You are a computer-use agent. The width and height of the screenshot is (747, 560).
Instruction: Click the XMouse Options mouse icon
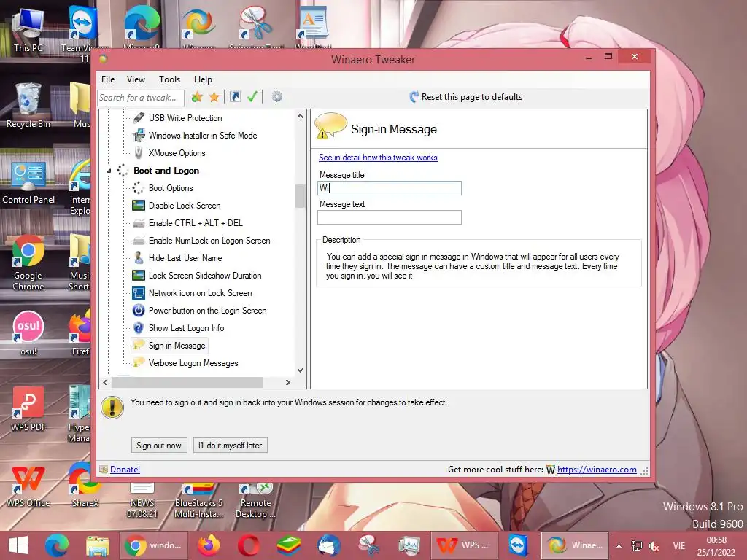(139, 153)
